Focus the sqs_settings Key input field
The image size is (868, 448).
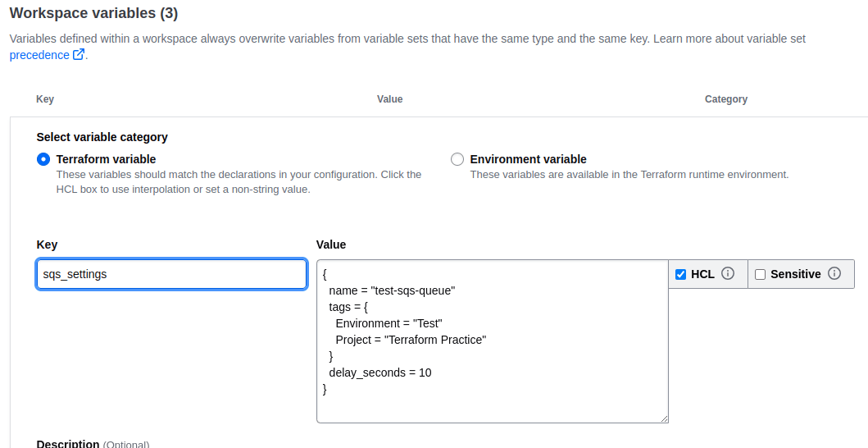(x=171, y=274)
